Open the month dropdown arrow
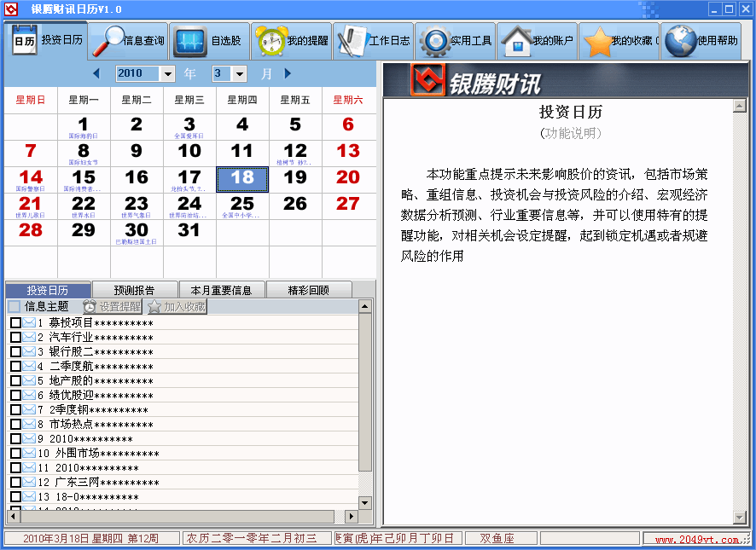Image resolution: width=756 pixels, height=550 pixels. click(x=240, y=74)
